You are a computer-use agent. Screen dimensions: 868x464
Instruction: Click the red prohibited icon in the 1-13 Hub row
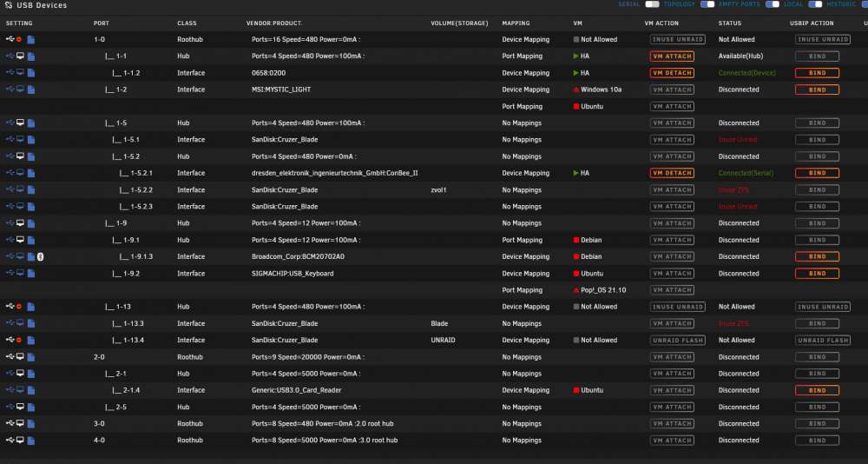click(19, 307)
